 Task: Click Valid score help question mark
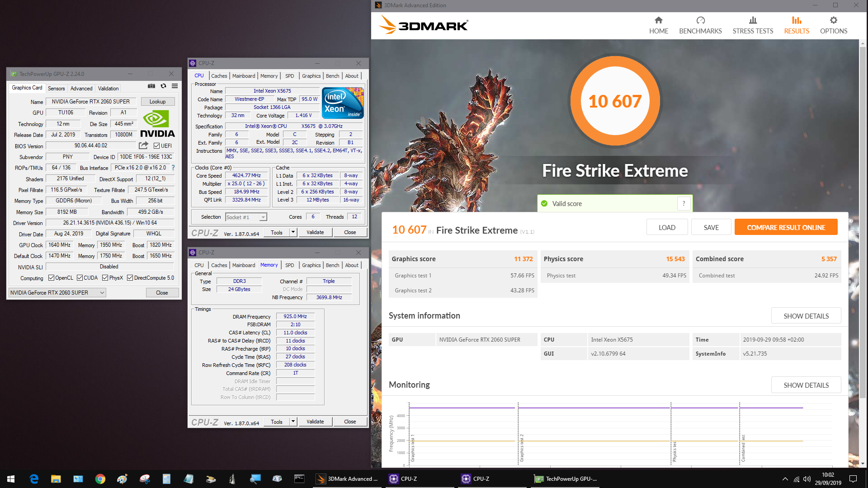click(x=684, y=204)
